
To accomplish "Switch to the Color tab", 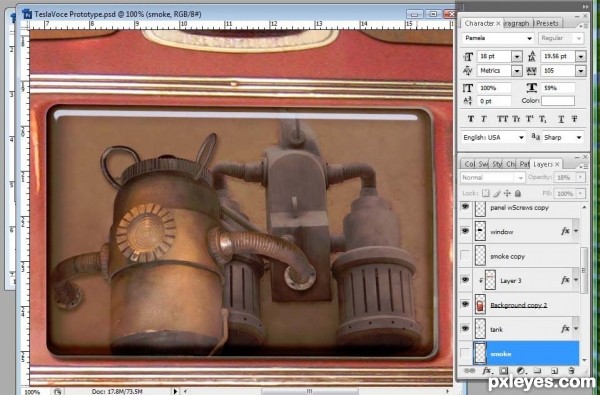I will [468, 164].
